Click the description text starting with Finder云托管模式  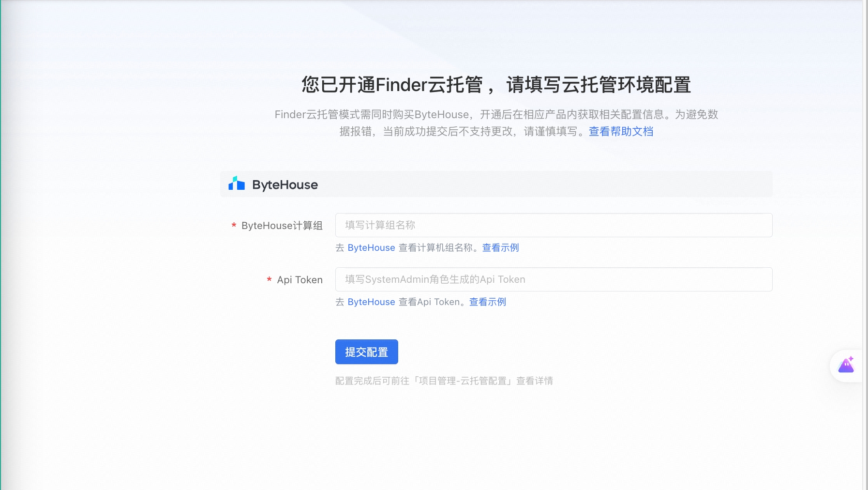pyautogui.click(x=496, y=123)
